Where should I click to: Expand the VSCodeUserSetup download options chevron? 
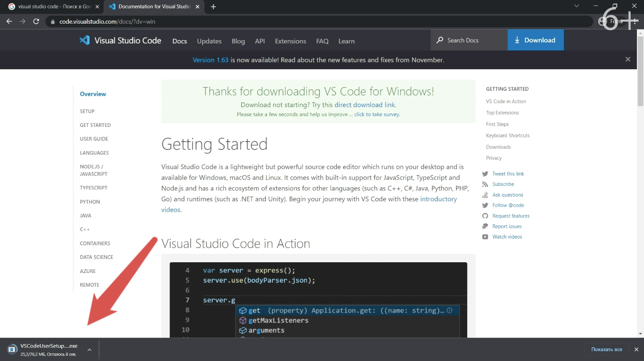89,350
